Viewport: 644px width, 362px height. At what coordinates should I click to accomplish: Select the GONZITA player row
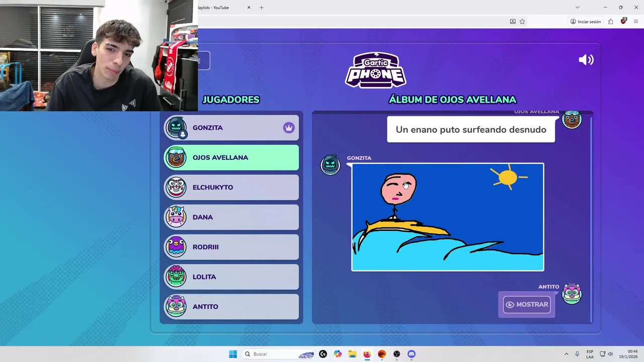pyautogui.click(x=231, y=128)
